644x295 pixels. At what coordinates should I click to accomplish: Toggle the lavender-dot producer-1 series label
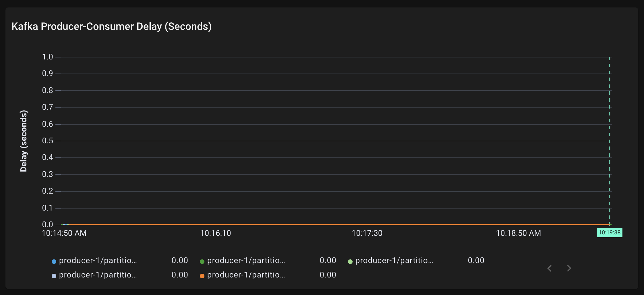tap(98, 275)
